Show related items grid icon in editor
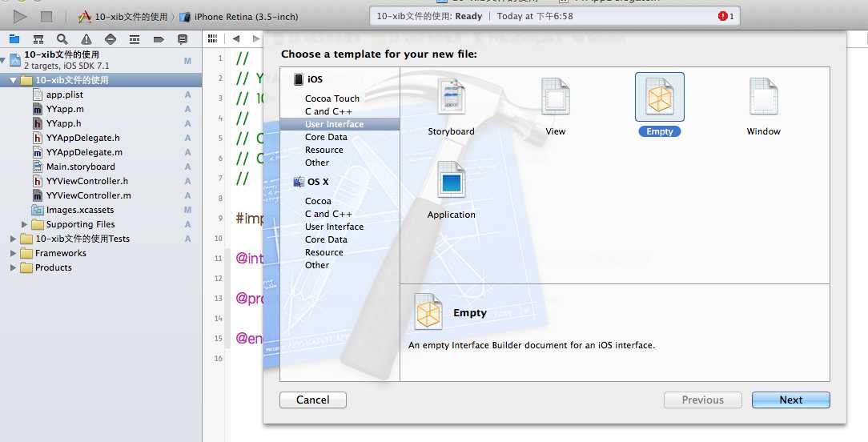Image resolution: width=868 pixels, height=442 pixels. (212, 38)
